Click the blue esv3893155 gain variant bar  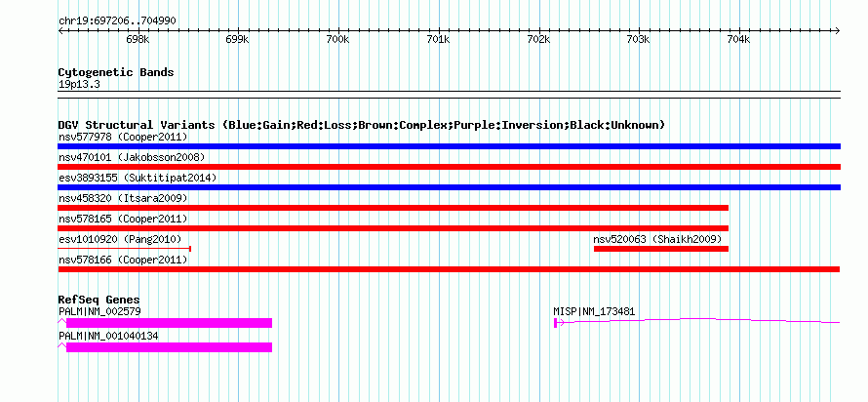[x=449, y=187]
